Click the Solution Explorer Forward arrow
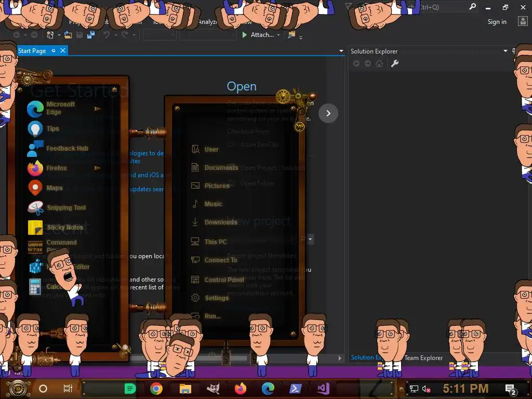The width and height of the screenshot is (532, 399). 368,63
